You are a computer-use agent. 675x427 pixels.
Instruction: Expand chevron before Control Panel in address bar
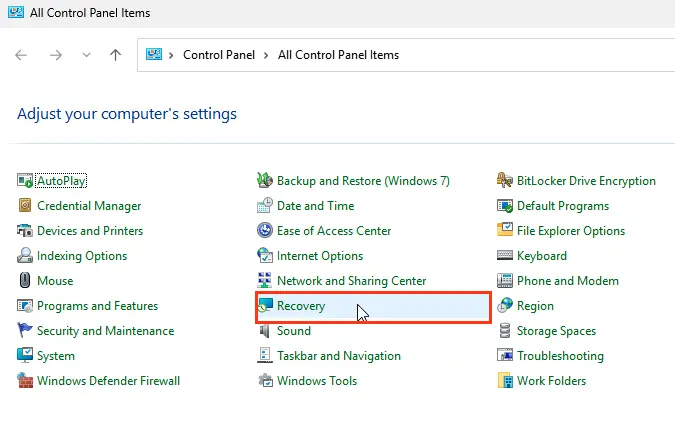(x=172, y=55)
